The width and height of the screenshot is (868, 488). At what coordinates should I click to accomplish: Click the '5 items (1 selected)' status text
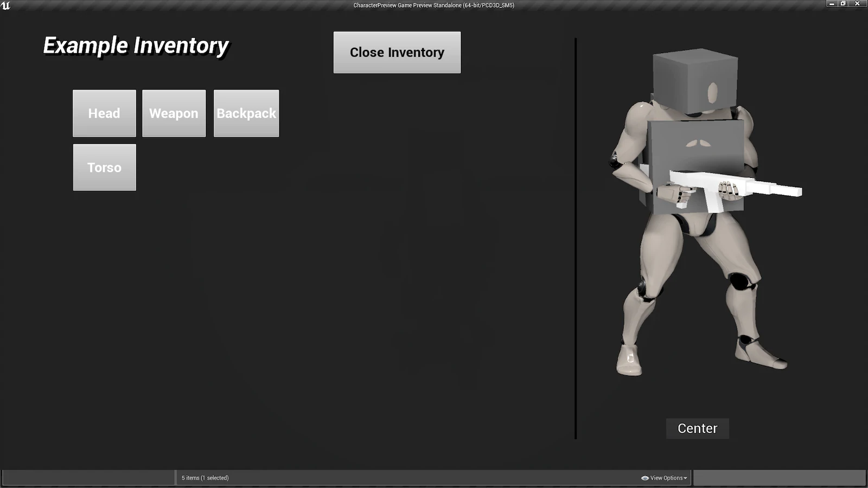[205, 478]
